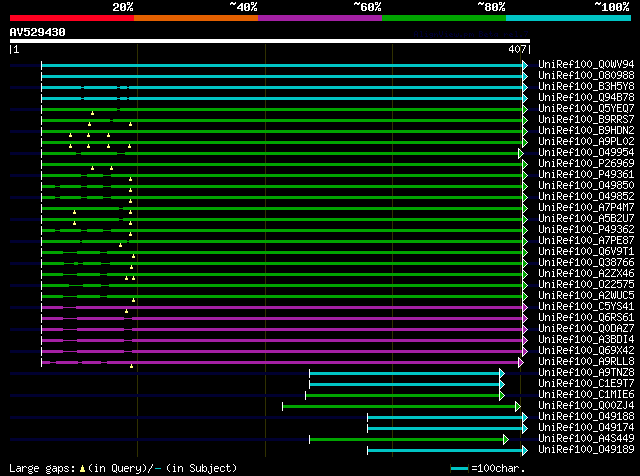This screenshot has width=640, height=476.
Task: Click the arrowhead ending the C1MIE6 alignment
Action: click(x=502, y=396)
